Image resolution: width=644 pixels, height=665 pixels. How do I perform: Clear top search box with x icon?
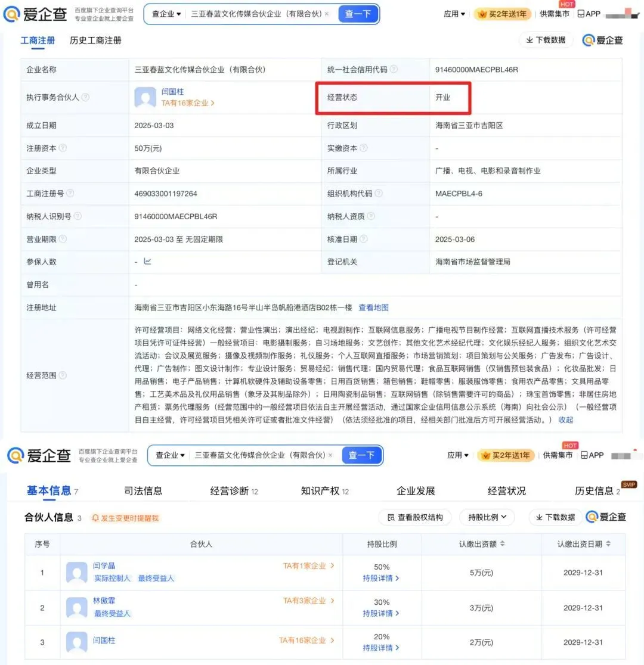(327, 14)
